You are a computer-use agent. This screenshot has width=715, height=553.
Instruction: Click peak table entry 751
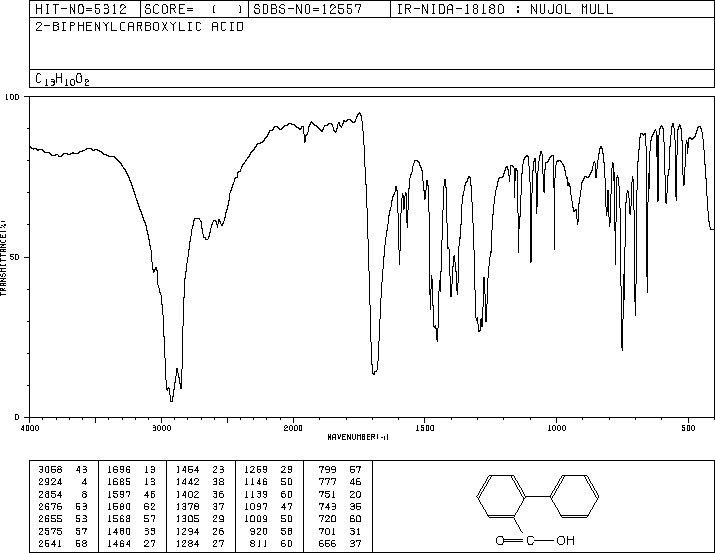tap(327, 495)
